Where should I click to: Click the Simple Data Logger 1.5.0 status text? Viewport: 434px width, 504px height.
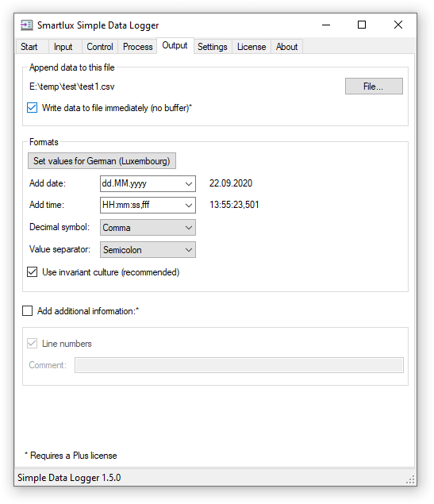click(69, 478)
